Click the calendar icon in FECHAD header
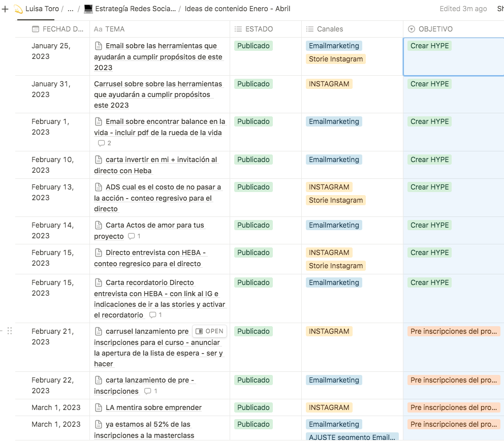The image size is (504, 442). [x=36, y=29]
